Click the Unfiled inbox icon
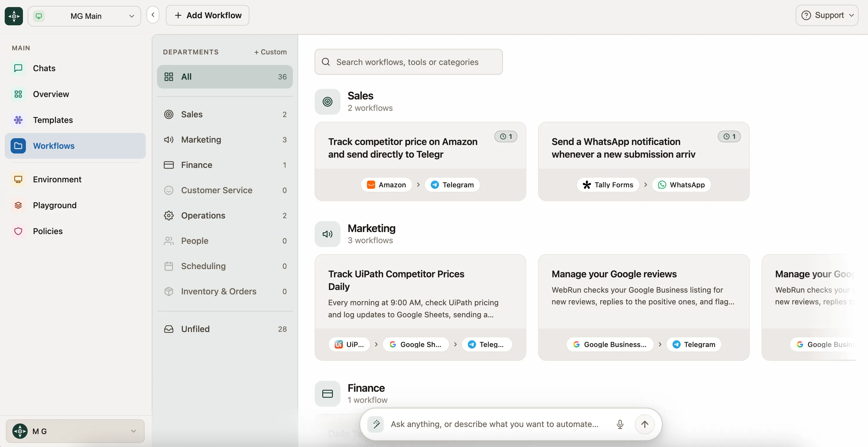The width and height of the screenshot is (868, 447). click(169, 329)
